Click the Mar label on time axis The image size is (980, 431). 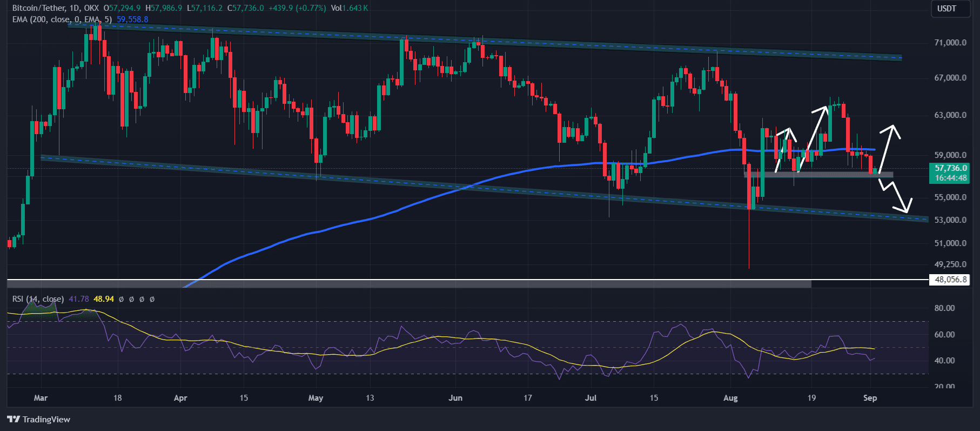(x=41, y=398)
